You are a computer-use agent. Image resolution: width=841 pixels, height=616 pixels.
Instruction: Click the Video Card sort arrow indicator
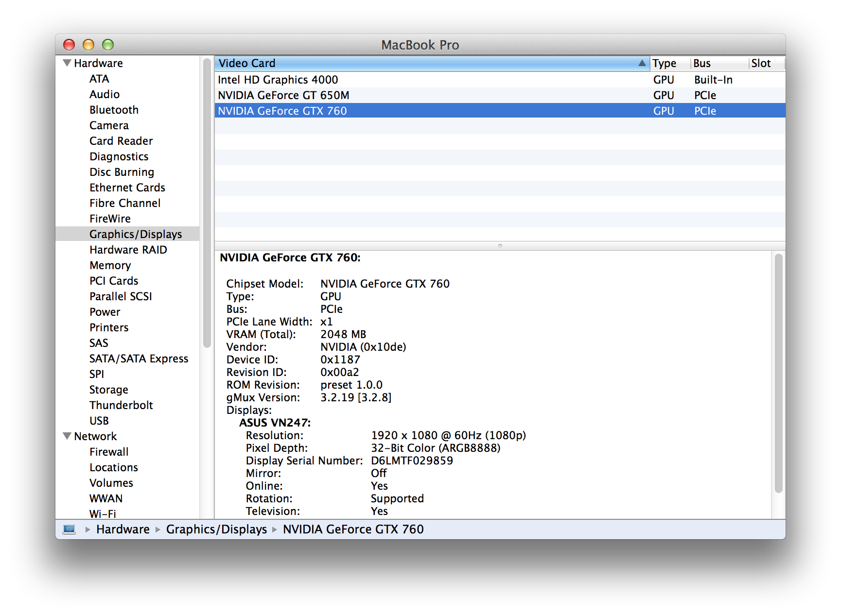[642, 63]
